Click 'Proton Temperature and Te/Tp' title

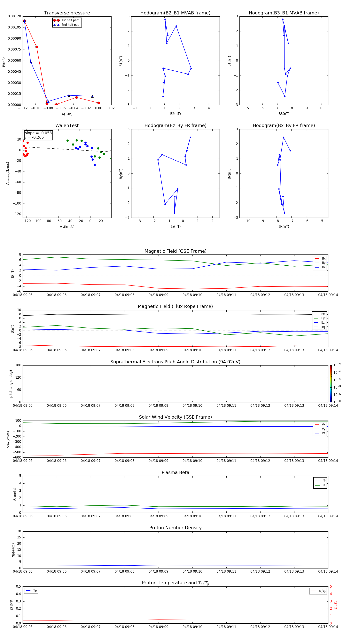point(175,583)
